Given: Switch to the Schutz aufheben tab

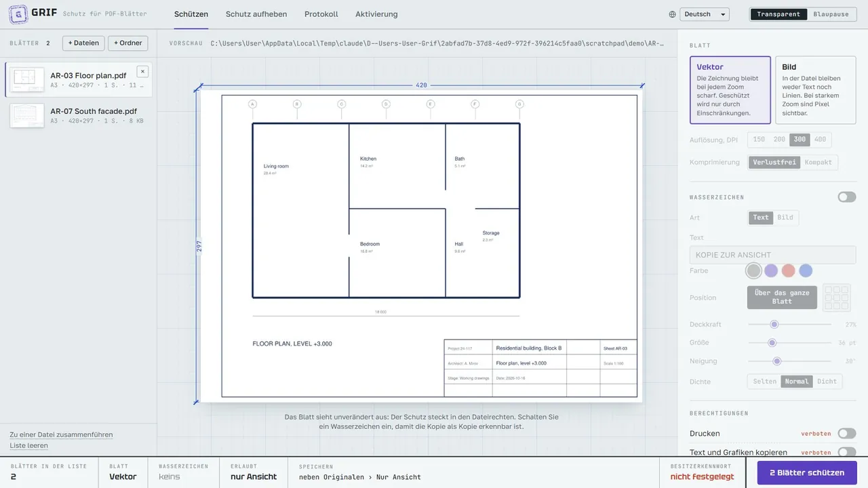Looking at the screenshot, I should pyautogui.click(x=256, y=14).
